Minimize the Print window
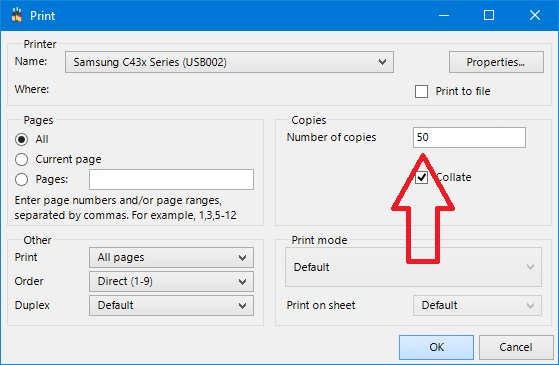This screenshot has width=559, height=365. (444, 15)
